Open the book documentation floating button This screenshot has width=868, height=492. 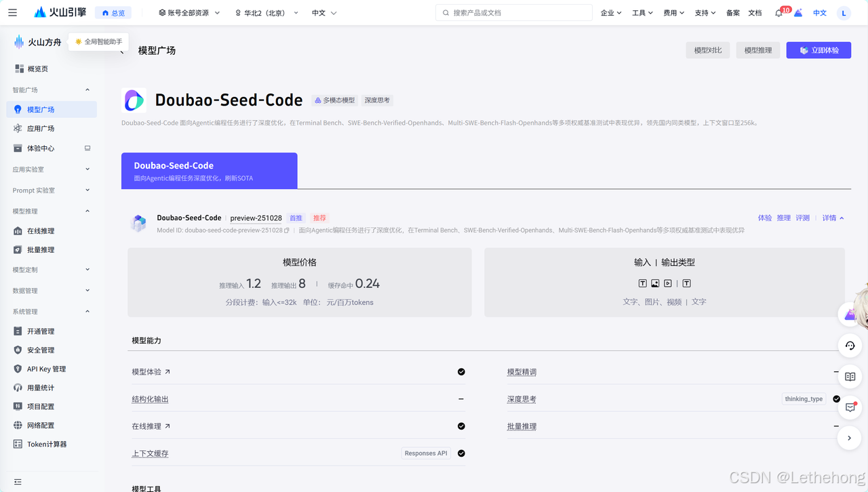tap(850, 376)
